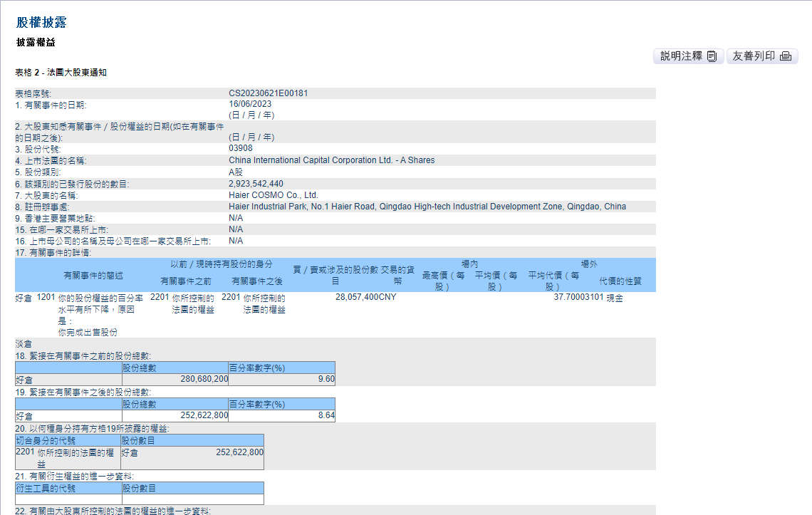Click the 友善列印 print-friendly button
812x515 pixels.
tap(761, 56)
